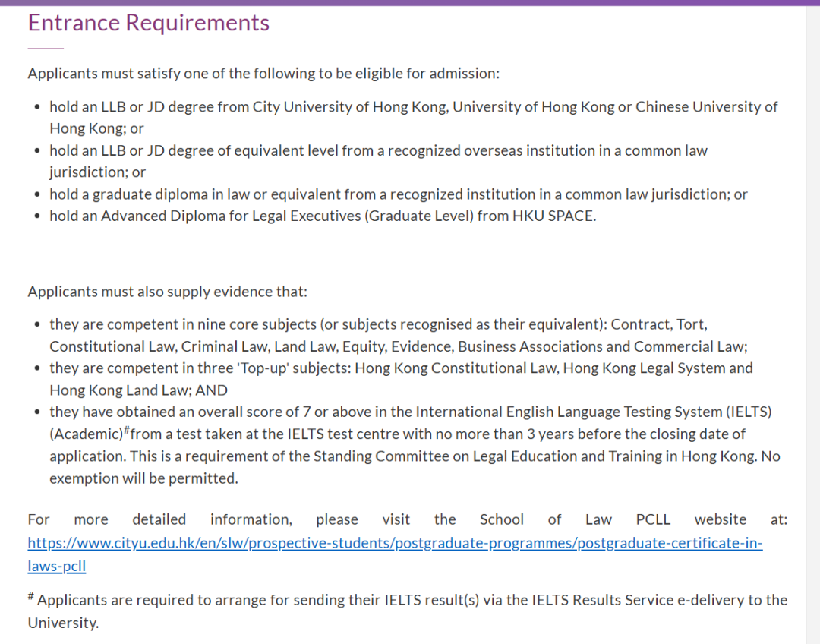Click the purple bar at the page top
This screenshot has height=644, width=820.
click(410, 2)
